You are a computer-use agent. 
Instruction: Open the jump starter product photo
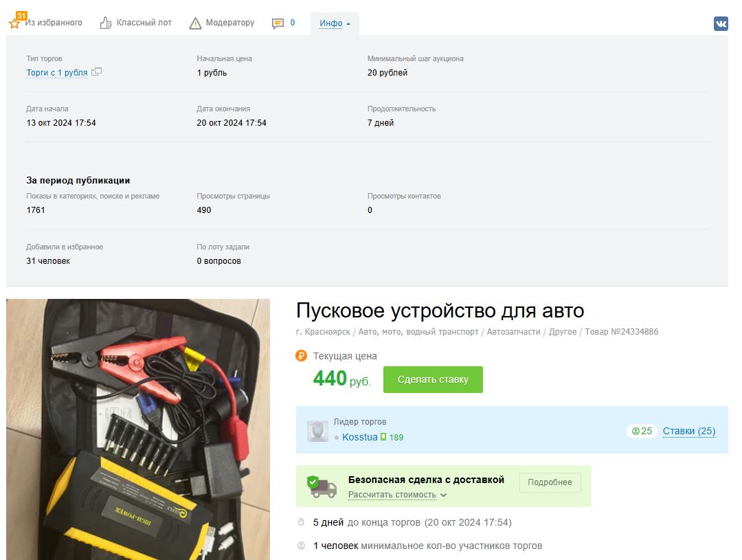point(137,429)
